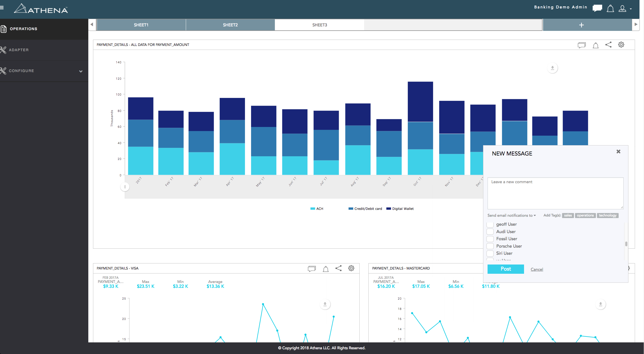The height and width of the screenshot is (354, 644).
Task: Select the Porsche User checkbox
Action: pyautogui.click(x=490, y=246)
